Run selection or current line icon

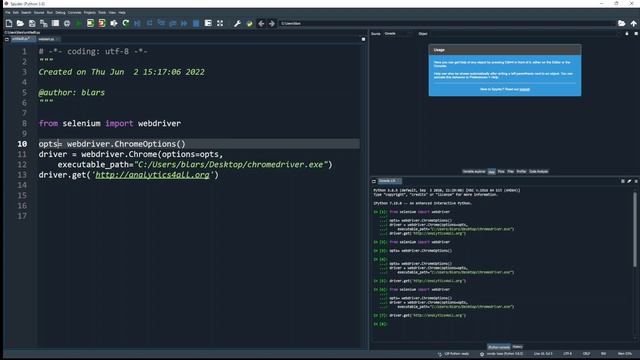pos(114,23)
